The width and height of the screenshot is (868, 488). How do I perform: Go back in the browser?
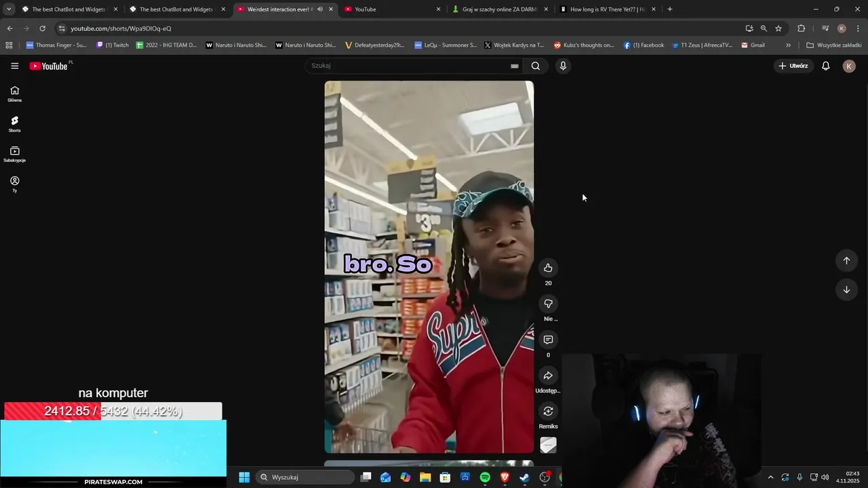click(9, 28)
